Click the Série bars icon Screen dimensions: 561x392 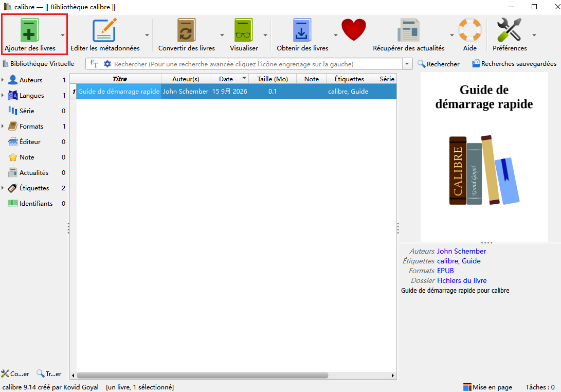tap(13, 111)
